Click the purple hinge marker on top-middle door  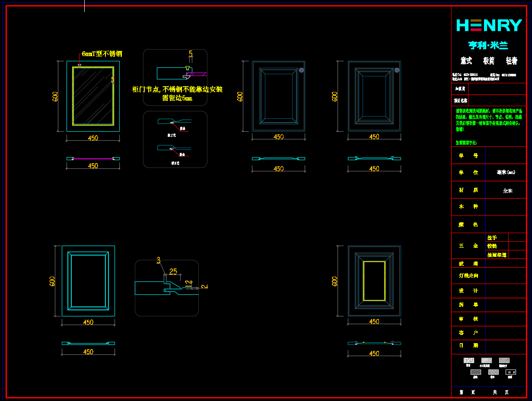click(x=301, y=70)
